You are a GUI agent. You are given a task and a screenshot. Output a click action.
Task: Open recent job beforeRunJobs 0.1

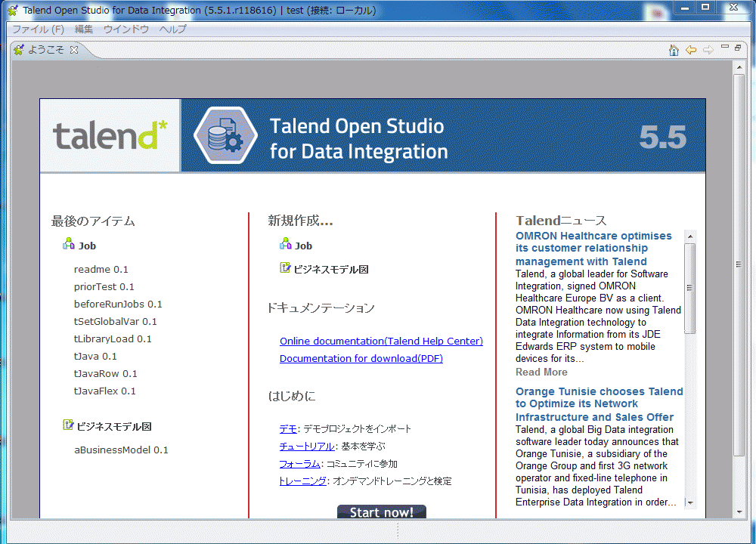click(118, 304)
